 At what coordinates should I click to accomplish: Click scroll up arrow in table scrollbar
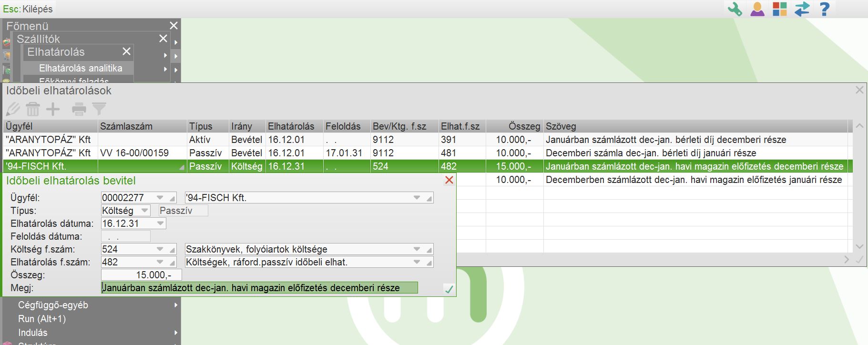859,126
